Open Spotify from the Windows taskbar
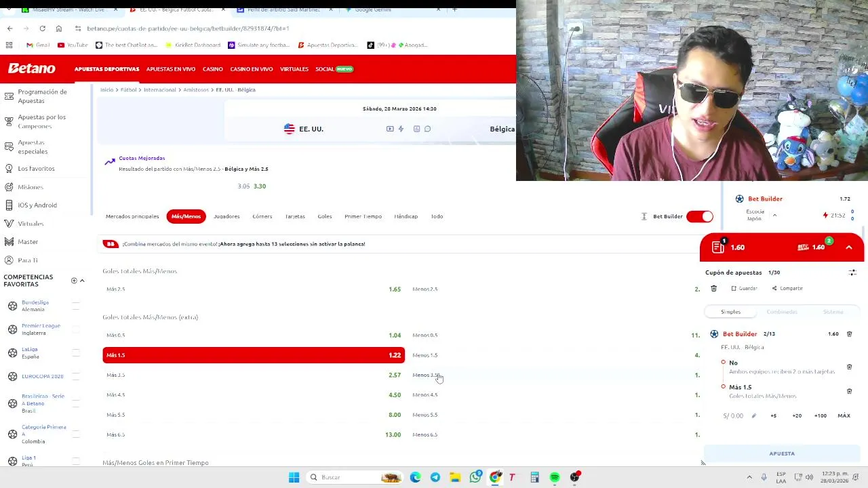This screenshot has height=488, width=868. (555, 477)
